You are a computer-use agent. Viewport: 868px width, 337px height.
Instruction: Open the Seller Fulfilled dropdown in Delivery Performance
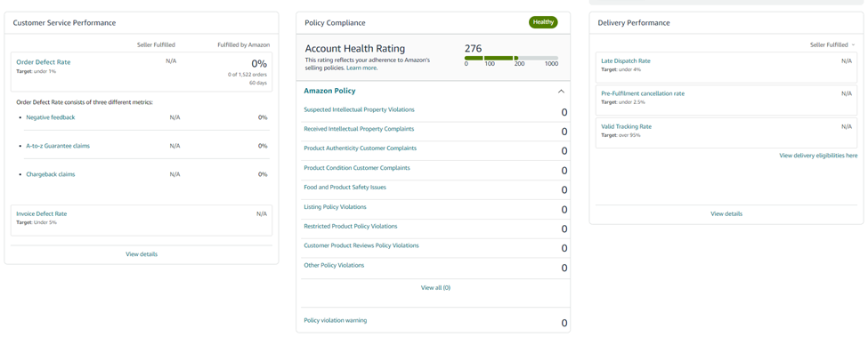click(832, 44)
